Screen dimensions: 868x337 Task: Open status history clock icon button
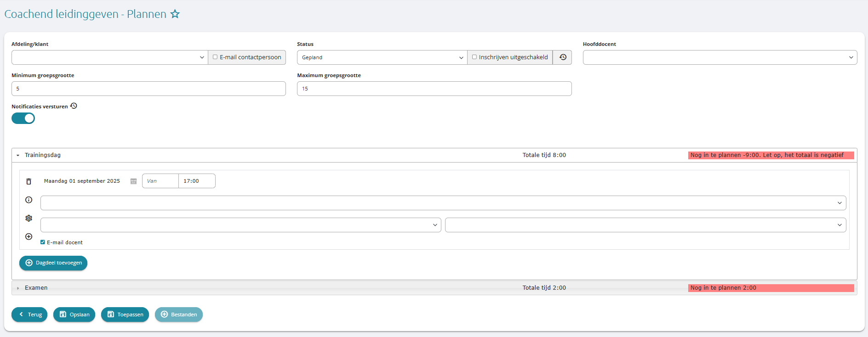(x=563, y=57)
